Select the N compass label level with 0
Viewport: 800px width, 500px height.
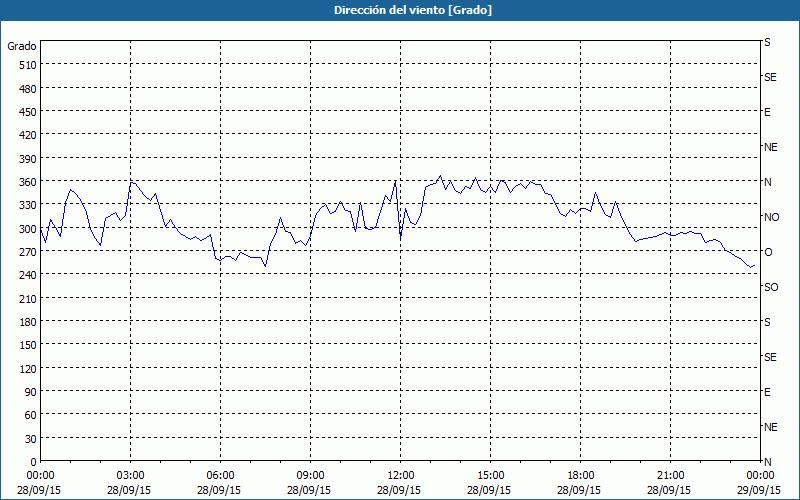coord(768,462)
